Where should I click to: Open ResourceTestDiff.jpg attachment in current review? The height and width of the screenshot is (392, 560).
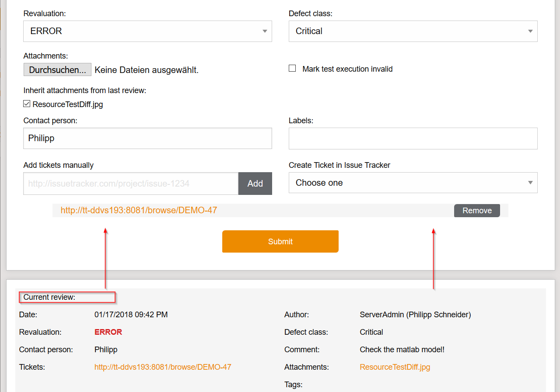click(395, 367)
